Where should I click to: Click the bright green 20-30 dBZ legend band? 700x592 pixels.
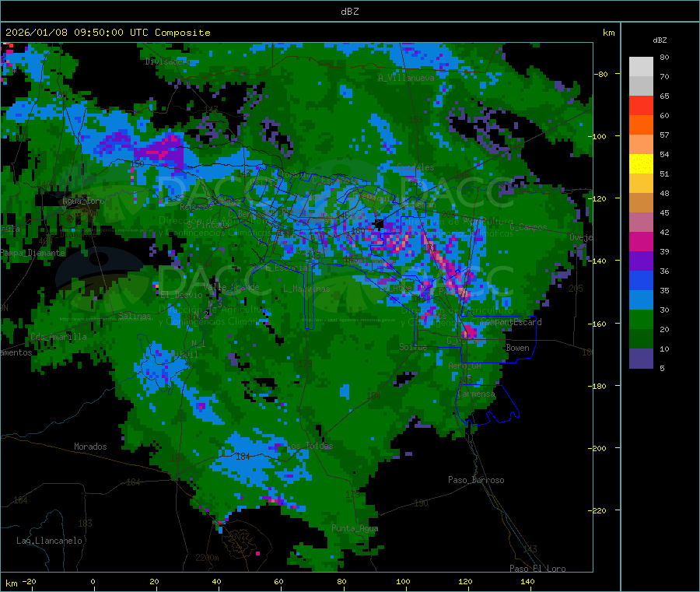coord(641,320)
